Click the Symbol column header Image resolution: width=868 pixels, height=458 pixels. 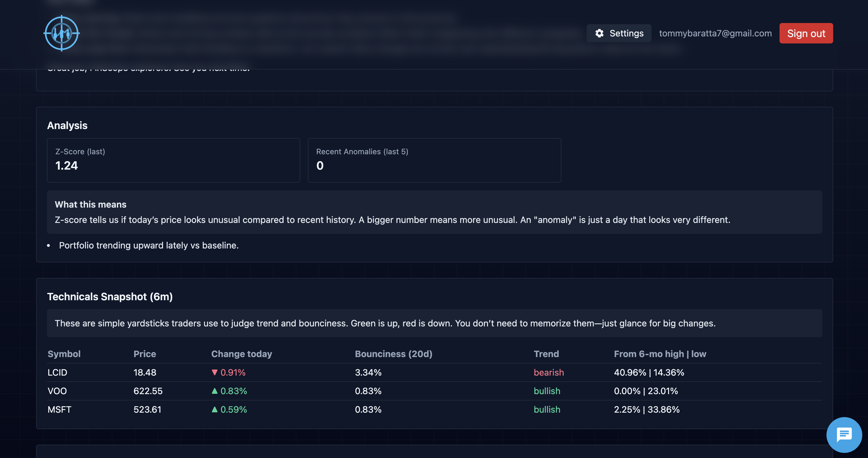(x=64, y=354)
